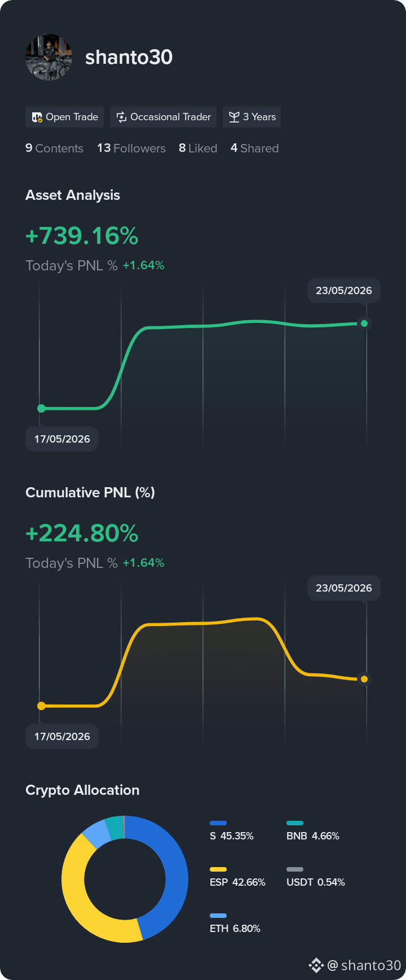Select the yellow PNL chart starting dot
This screenshot has width=406, height=980.
coord(41,706)
